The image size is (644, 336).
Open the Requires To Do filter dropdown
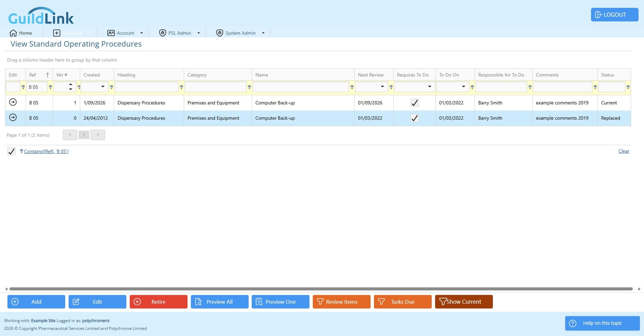(430, 87)
